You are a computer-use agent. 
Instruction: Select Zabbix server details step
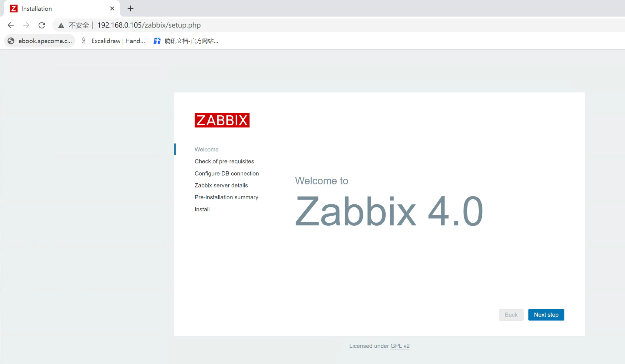coord(221,185)
